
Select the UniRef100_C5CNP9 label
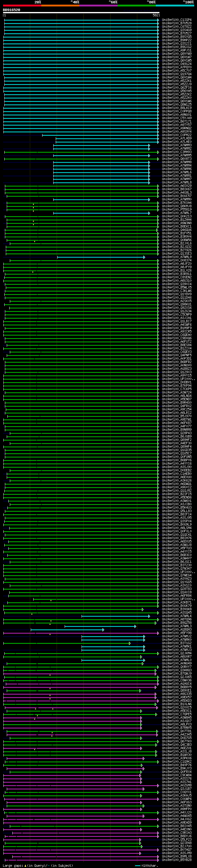(x=176, y=315)
